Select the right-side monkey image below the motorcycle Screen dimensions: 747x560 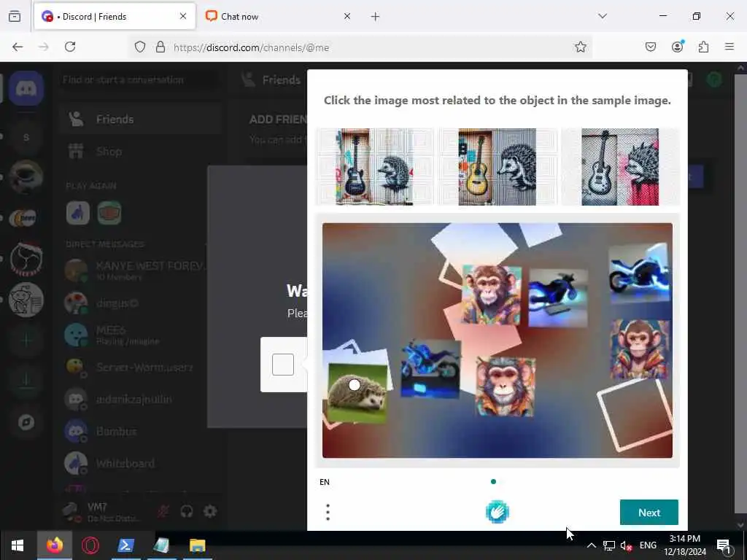(x=640, y=349)
